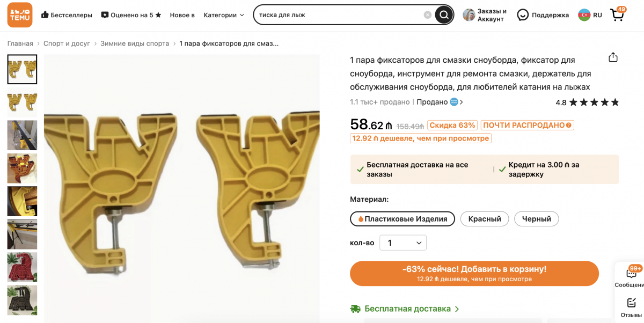This screenshot has height=323, width=644.
Task: Click the Temu logo icon
Action: (x=20, y=14)
